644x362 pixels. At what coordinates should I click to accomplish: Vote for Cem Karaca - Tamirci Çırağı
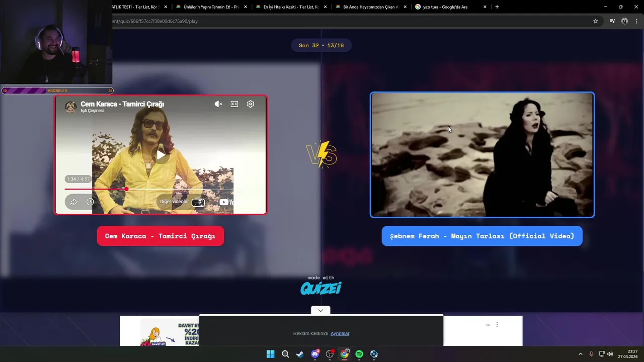coord(160,236)
